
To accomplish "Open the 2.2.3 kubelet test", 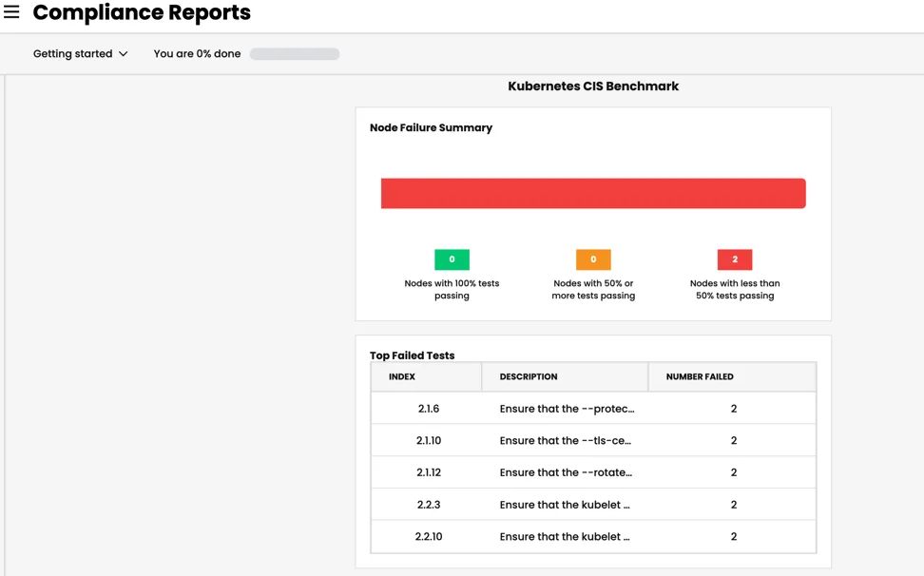I will coord(592,504).
